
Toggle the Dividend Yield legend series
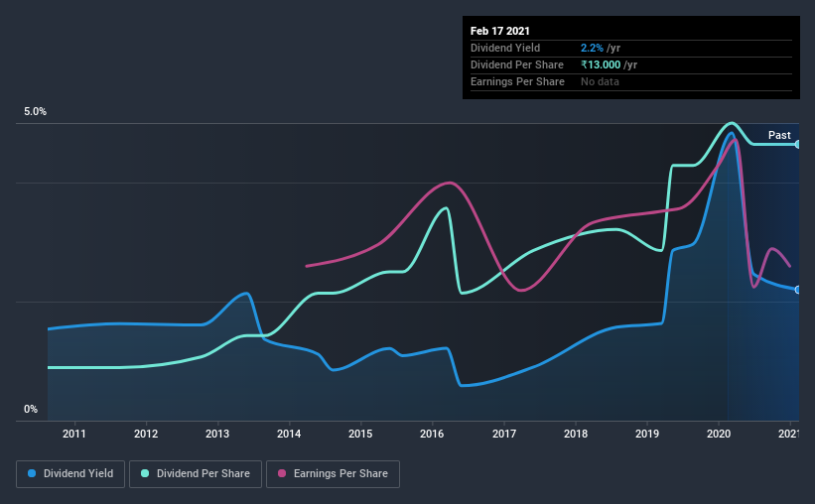point(70,474)
